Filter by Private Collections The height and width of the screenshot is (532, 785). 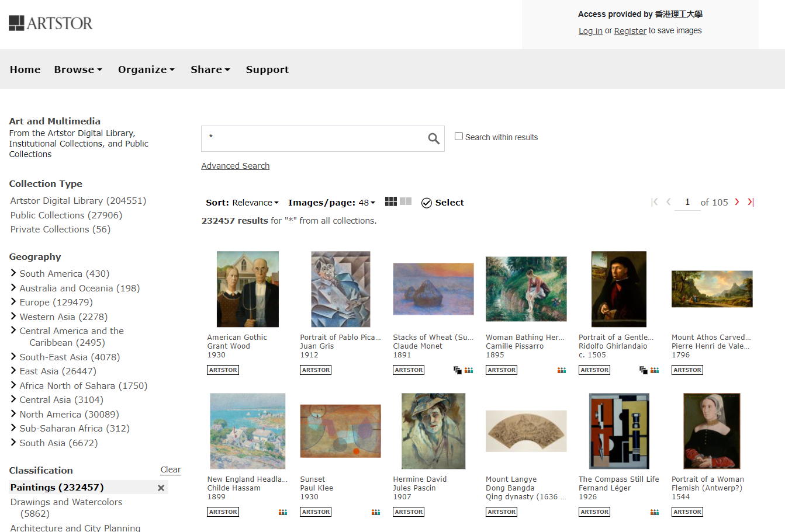click(x=60, y=229)
